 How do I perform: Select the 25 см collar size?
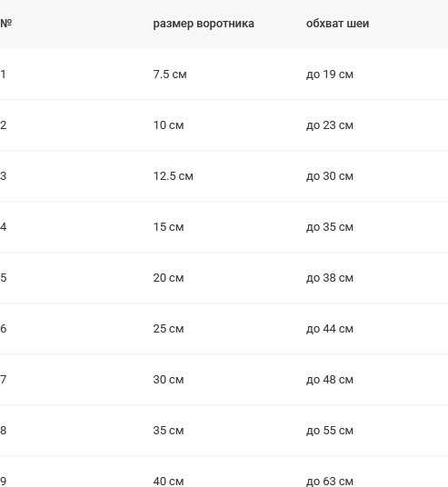168,329
